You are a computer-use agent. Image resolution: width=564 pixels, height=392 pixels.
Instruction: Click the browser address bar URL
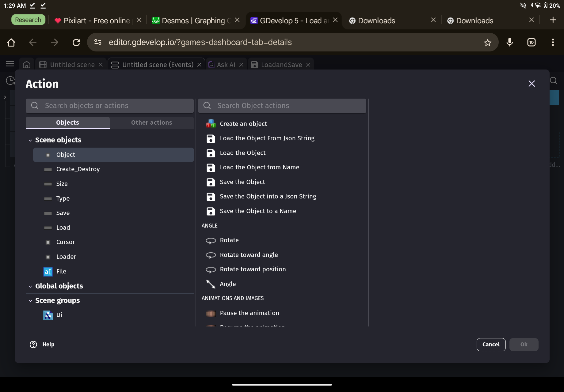(x=200, y=42)
